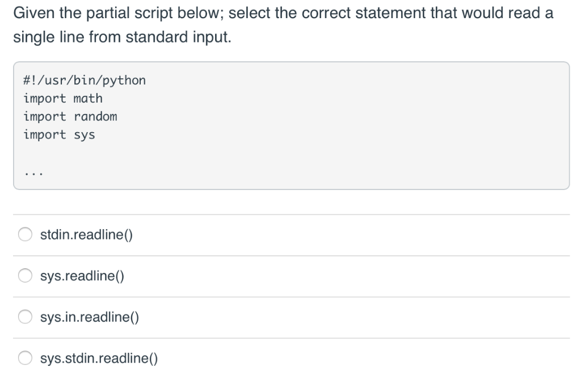Select the stdin.readline() radio button
Image resolution: width=581 pixels, height=392 pixels.
coord(25,234)
